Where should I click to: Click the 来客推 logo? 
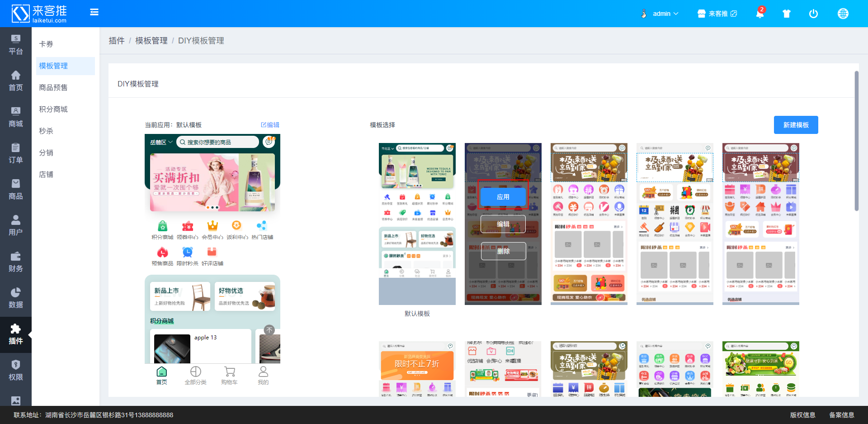[x=39, y=14]
